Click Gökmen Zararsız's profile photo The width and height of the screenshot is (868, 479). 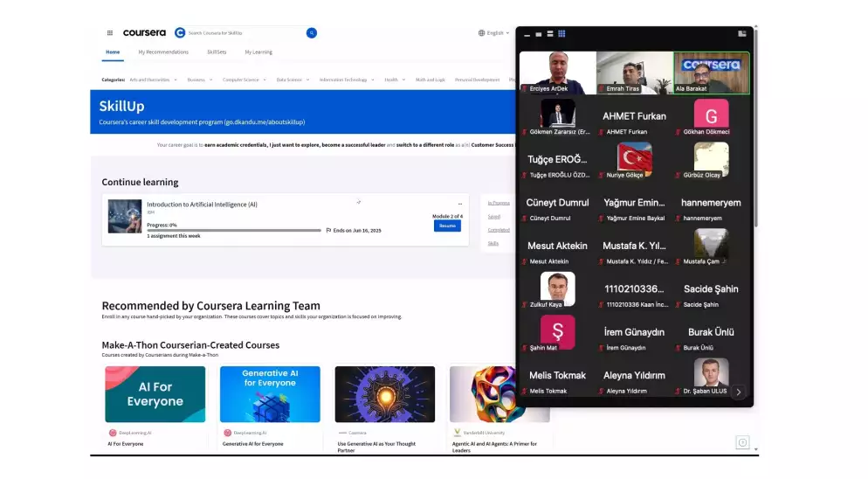(x=557, y=114)
